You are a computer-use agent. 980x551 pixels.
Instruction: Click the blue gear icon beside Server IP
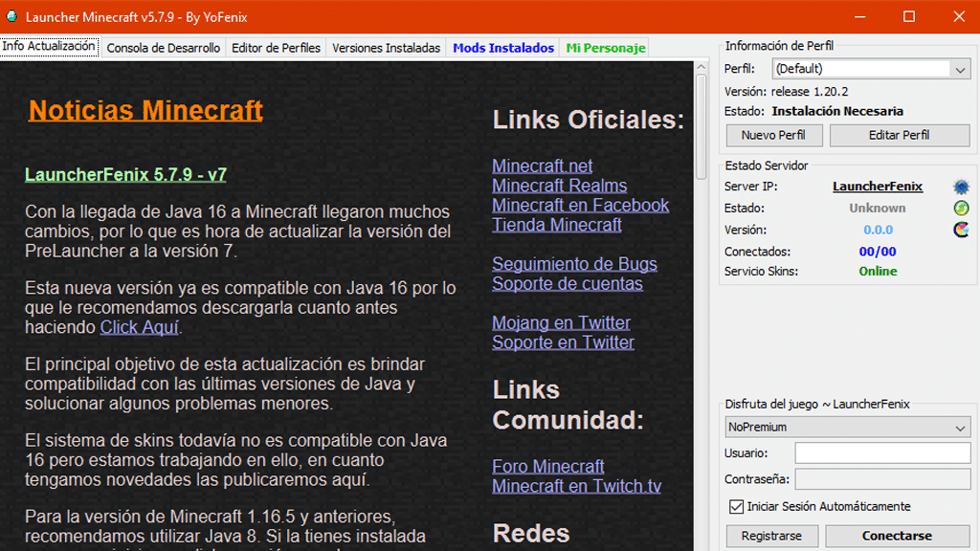(961, 187)
